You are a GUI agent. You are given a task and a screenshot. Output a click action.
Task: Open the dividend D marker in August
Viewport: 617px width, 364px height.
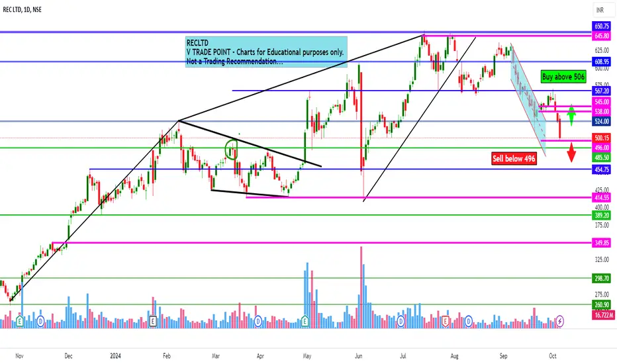(468, 322)
